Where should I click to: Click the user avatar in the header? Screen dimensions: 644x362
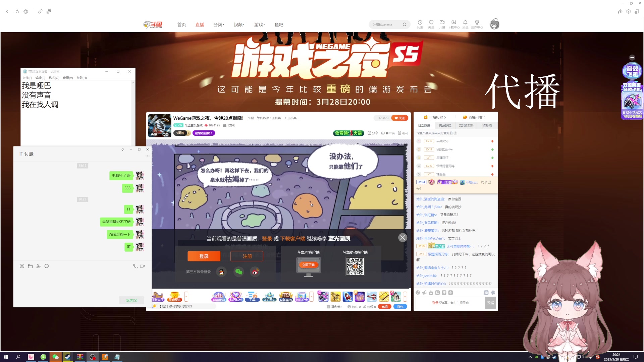pyautogui.click(x=494, y=24)
